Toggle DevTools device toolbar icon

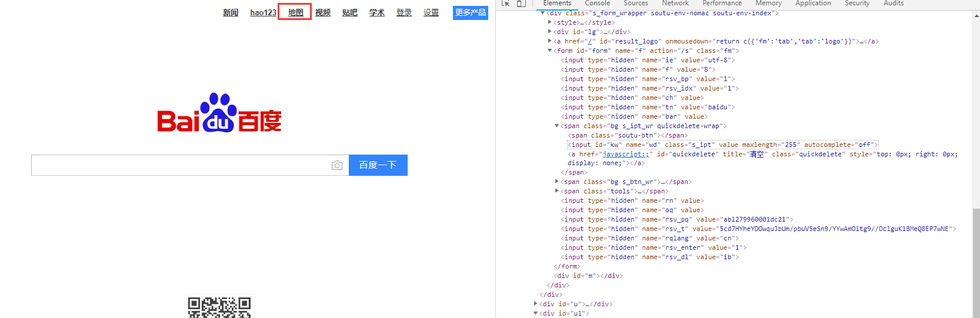pos(521,3)
